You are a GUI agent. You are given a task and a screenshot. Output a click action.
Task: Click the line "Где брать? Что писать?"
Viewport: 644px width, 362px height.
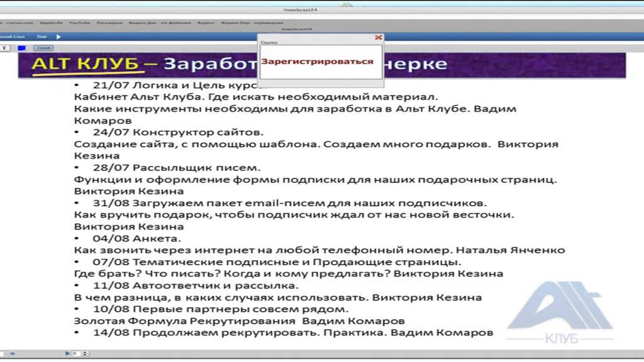click(288, 274)
